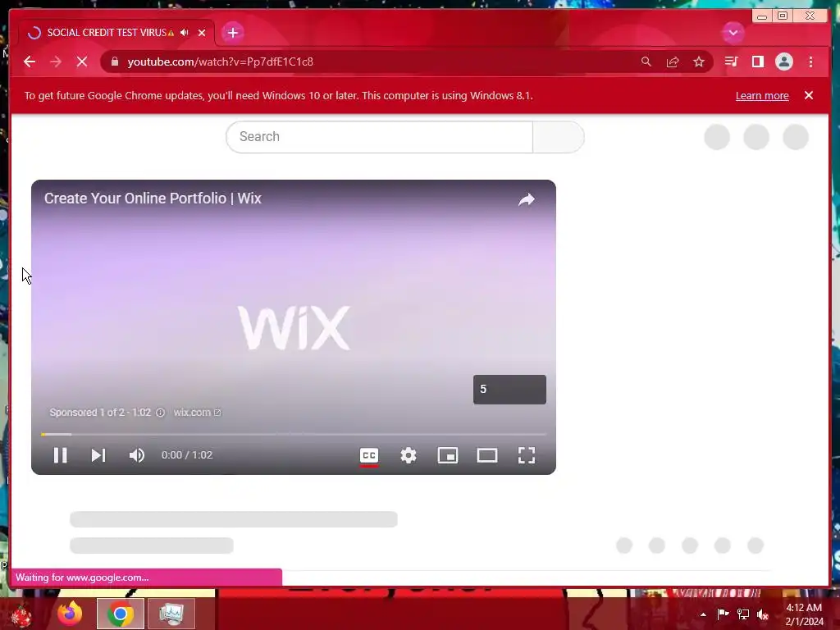Image resolution: width=840 pixels, height=630 pixels.
Task: Open the Chrome profile avatar menu
Action: 783,62
